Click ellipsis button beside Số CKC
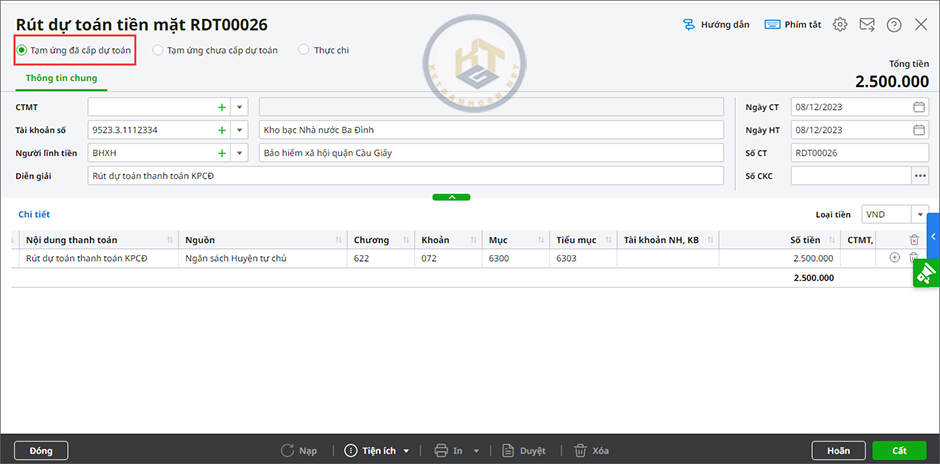The height and width of the screenshot is (464, 940). [x=919, y=176]
